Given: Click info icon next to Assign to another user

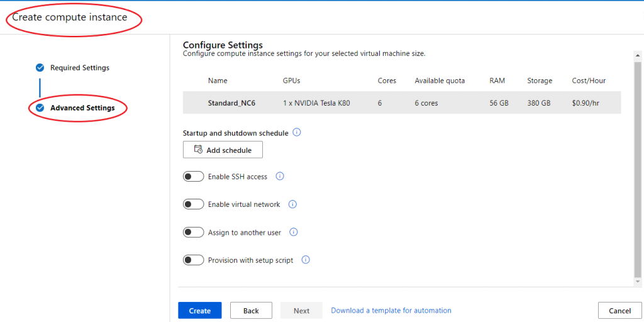Looking at the screenshot, I should [x=293, y=232].
